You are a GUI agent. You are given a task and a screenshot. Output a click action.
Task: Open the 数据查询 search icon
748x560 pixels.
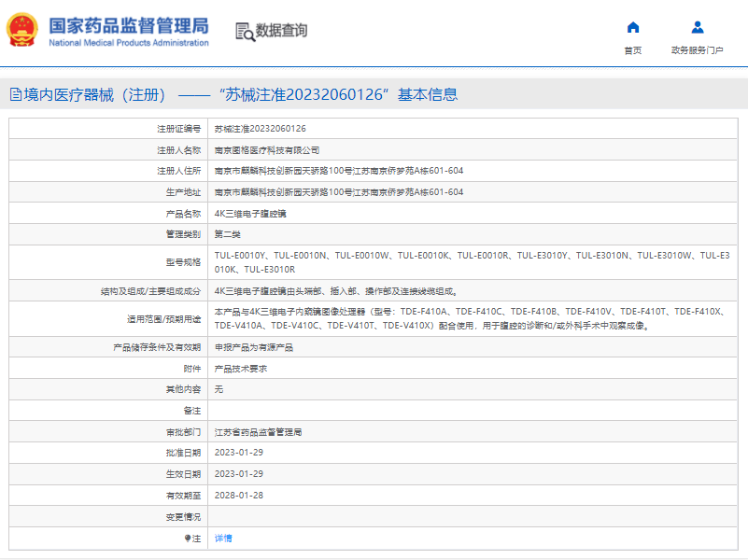coord(246,32)
